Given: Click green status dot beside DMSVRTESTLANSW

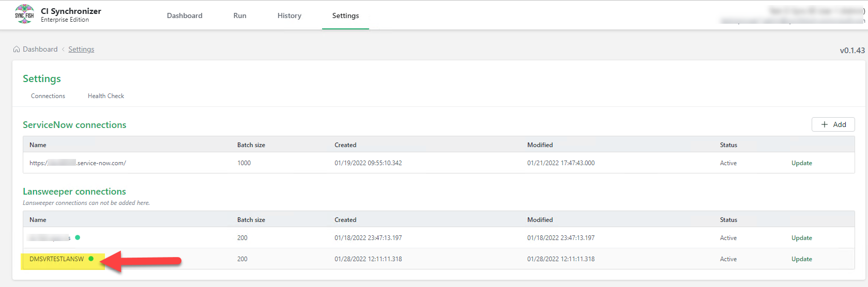Looking at the screenshot, I should click(91, 259).
